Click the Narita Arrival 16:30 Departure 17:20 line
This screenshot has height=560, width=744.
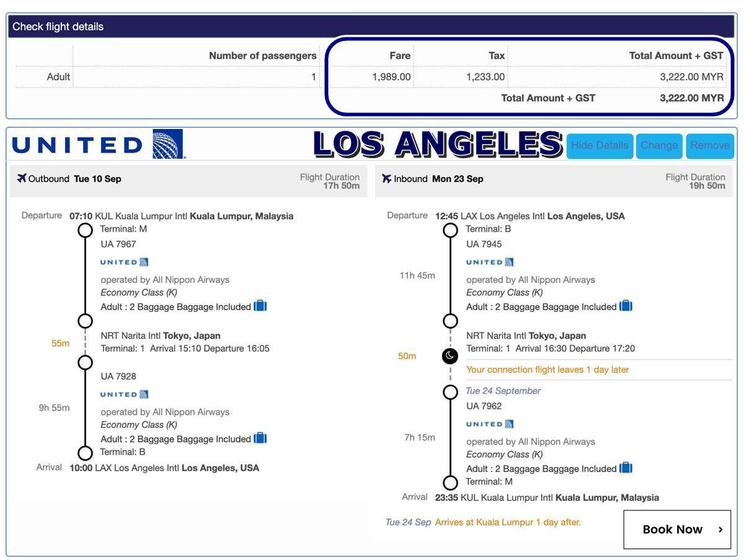(551, 349)
